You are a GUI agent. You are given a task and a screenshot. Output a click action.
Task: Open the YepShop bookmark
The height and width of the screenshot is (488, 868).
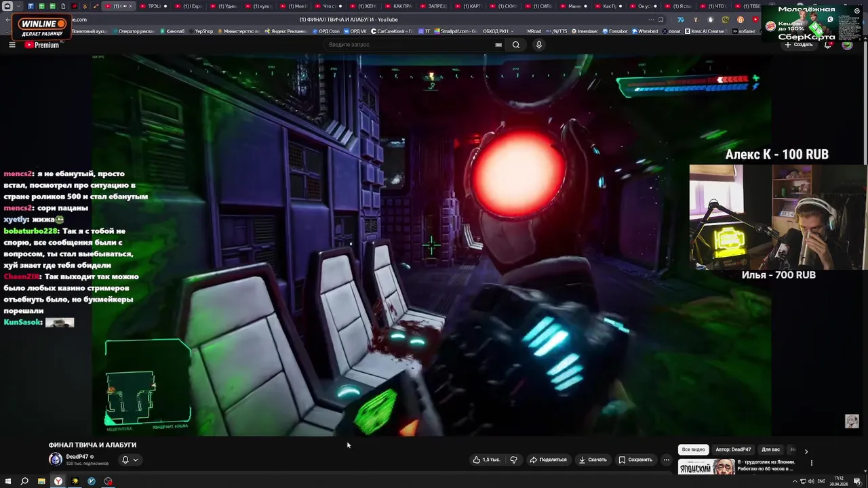(x=200, y=31)
